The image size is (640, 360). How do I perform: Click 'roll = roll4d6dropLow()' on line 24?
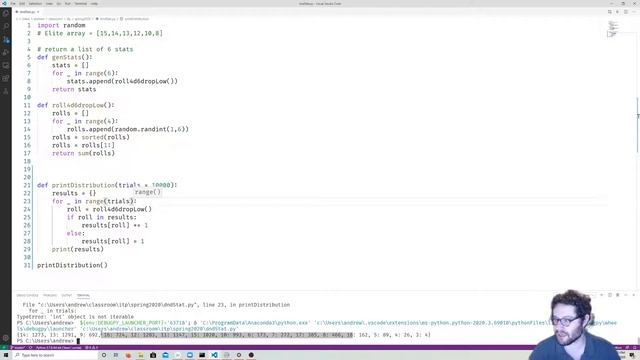109,209
